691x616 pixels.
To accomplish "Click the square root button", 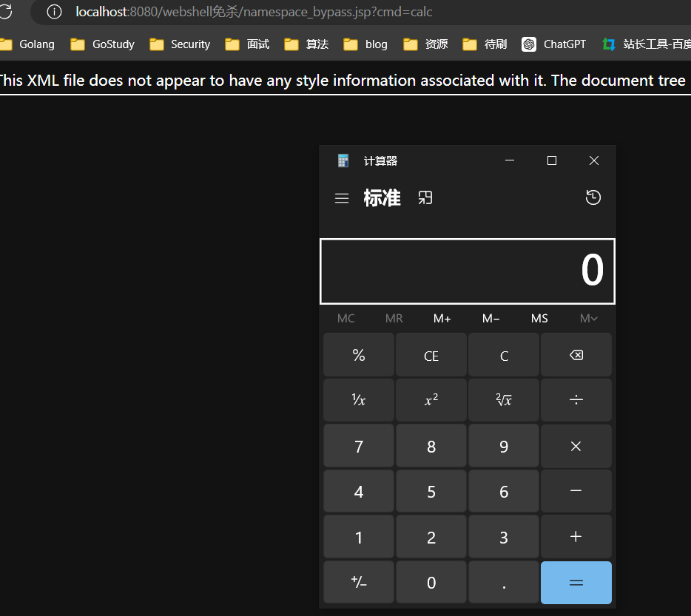I will pos(504,400).
